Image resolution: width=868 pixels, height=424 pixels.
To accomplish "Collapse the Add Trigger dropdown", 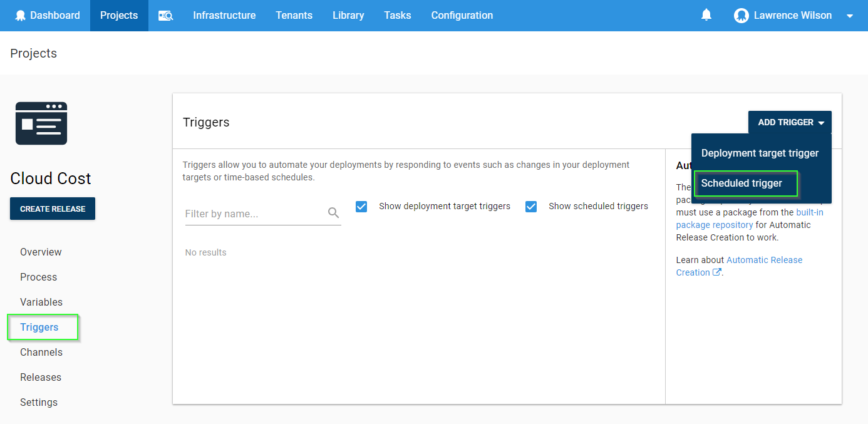I will tap(790, 122).
